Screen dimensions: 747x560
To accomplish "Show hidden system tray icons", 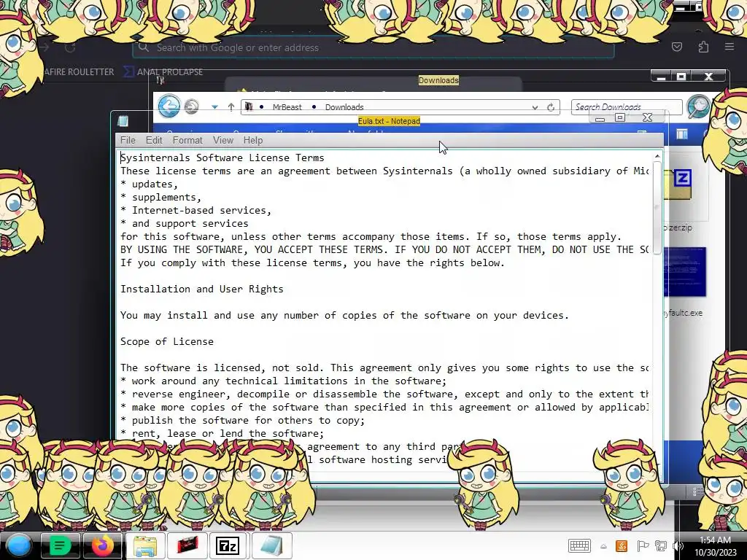I will [603, 546].
